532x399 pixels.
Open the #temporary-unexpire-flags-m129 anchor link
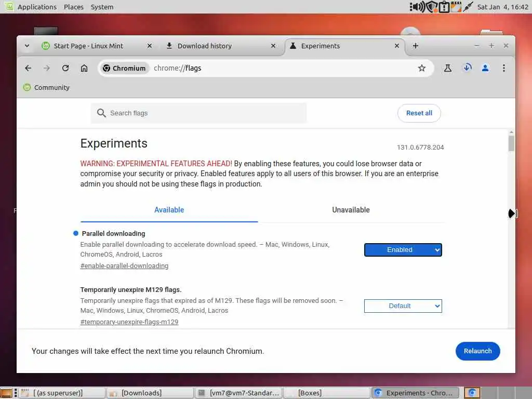[129, 322]
